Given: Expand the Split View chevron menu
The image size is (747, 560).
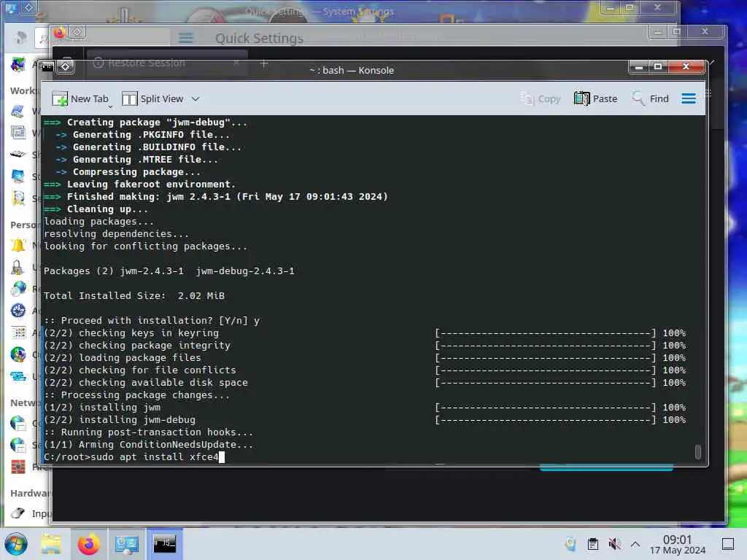Looking at the screenshot, I should click(196, 99).
